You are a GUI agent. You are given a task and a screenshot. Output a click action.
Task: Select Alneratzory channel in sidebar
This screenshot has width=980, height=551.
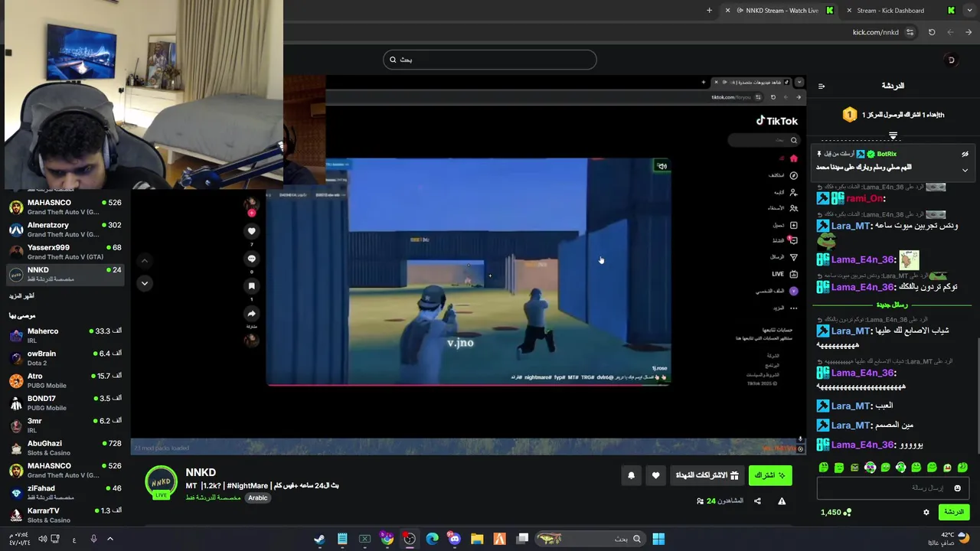click(x=65, y=230)
